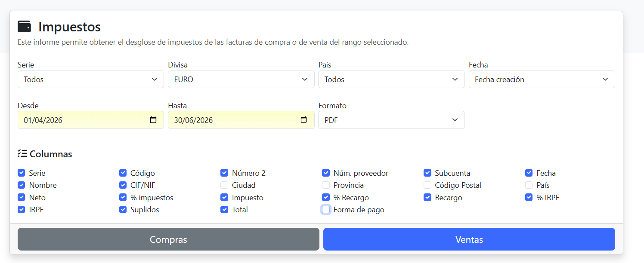Uncheck the Recargo column checkbox

coord(427,197)
